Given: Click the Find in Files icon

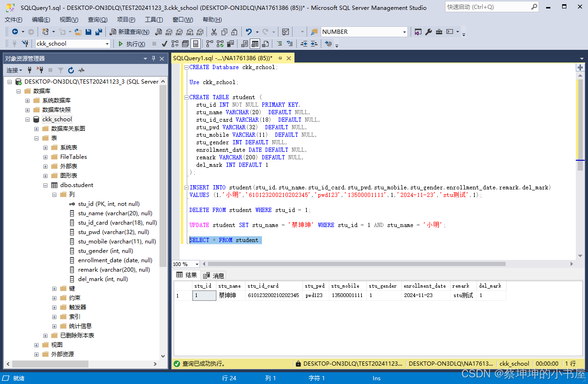Looking at the screenshot, I should (x=314, y=32).
